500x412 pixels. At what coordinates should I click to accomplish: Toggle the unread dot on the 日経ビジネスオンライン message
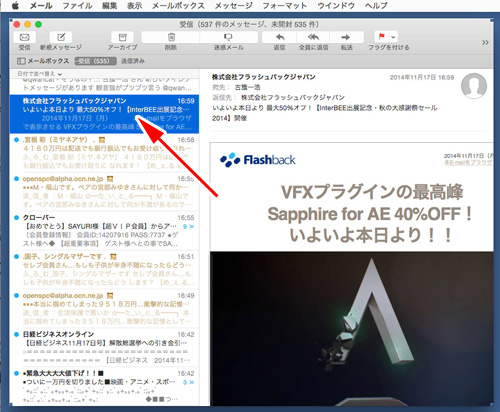(16, 334)
